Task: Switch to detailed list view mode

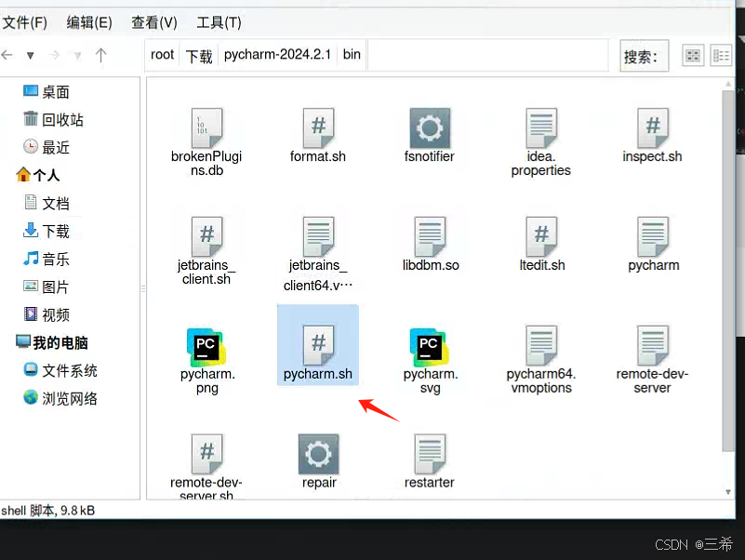Action: (720, 56)
